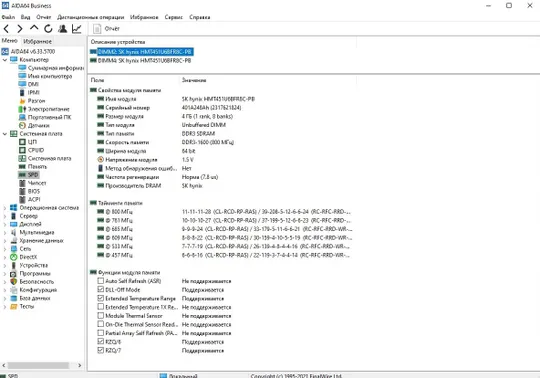This screenshot has height=378, width=540.
Task: Open Электропитание power tree item
Action: click(x=49, y=109)
